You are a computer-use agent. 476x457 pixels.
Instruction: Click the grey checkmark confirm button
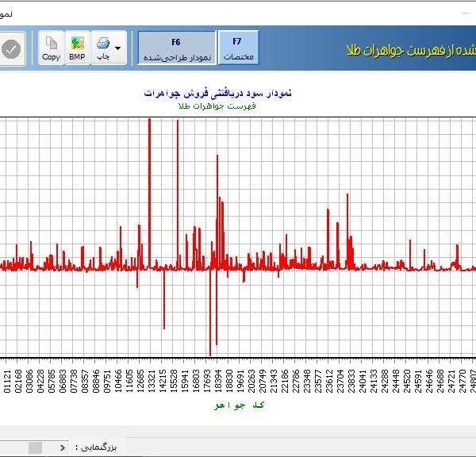[11, 49]
